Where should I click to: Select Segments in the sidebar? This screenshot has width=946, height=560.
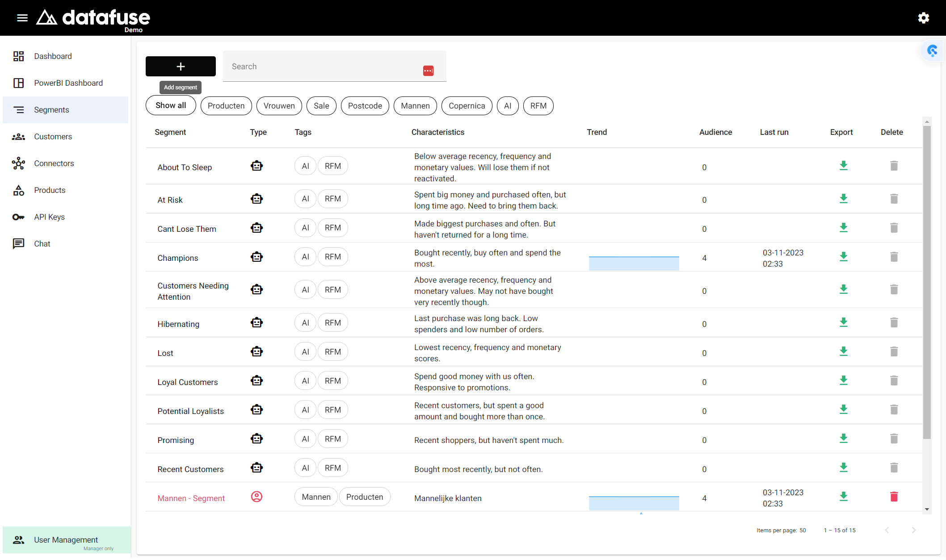(x=65, y=110)
